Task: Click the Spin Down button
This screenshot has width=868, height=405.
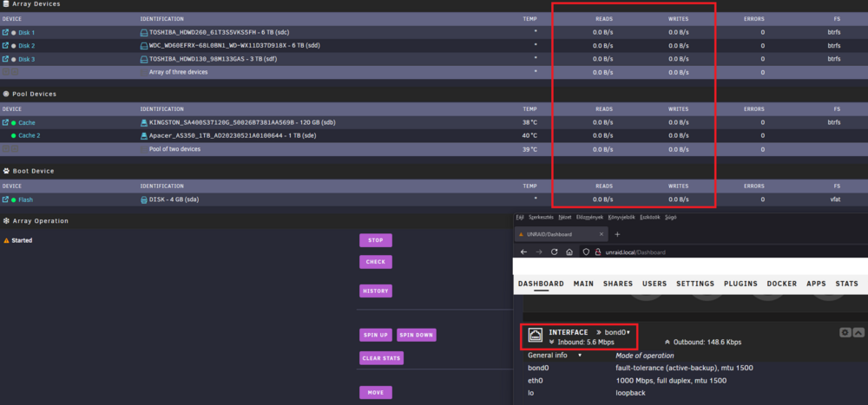Action: (417, 336)
